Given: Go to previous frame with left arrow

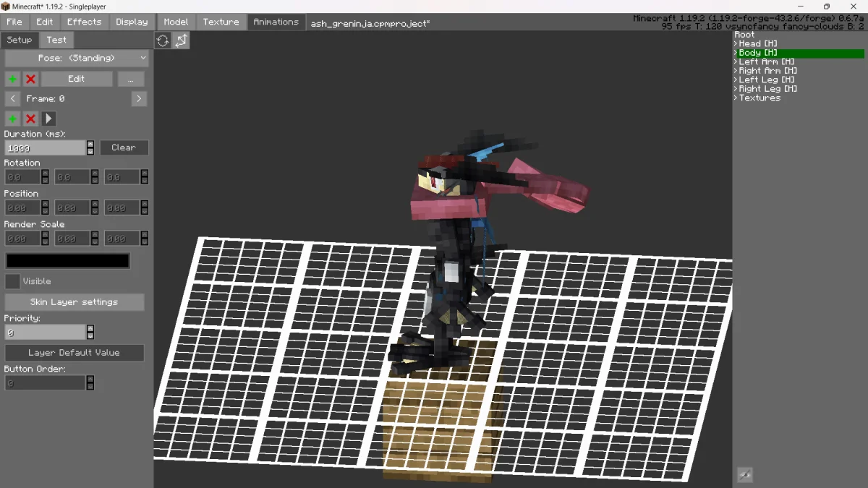Looking at the screenshot, I should tap(12, 98).
